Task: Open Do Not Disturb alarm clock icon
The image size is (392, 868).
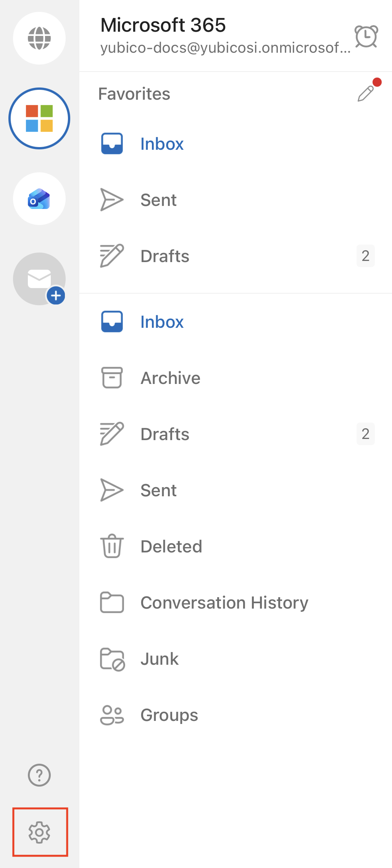Action: point(366,37)
